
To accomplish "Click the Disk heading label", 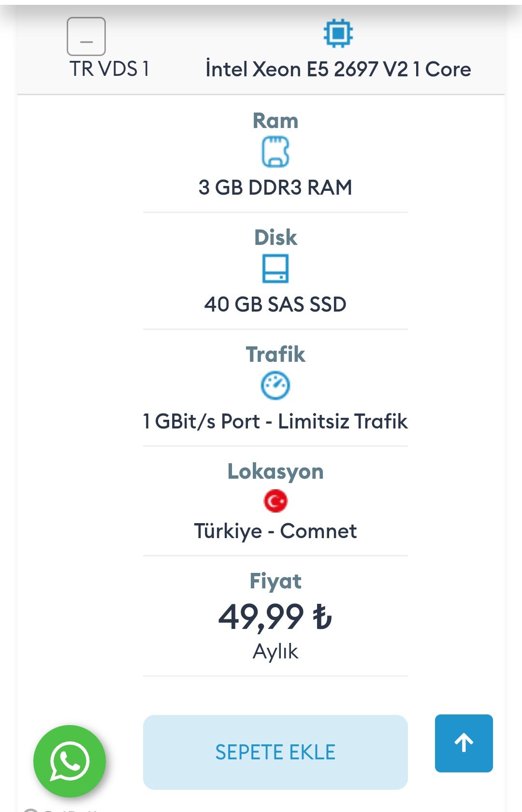I will 275,237.
